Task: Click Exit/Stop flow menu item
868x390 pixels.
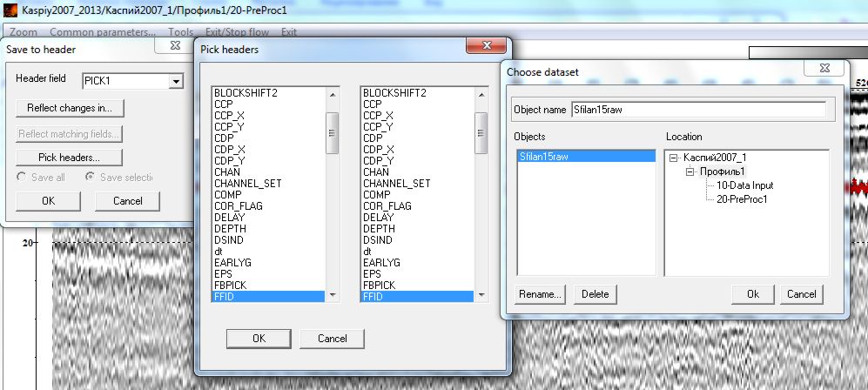Action: 237,32
